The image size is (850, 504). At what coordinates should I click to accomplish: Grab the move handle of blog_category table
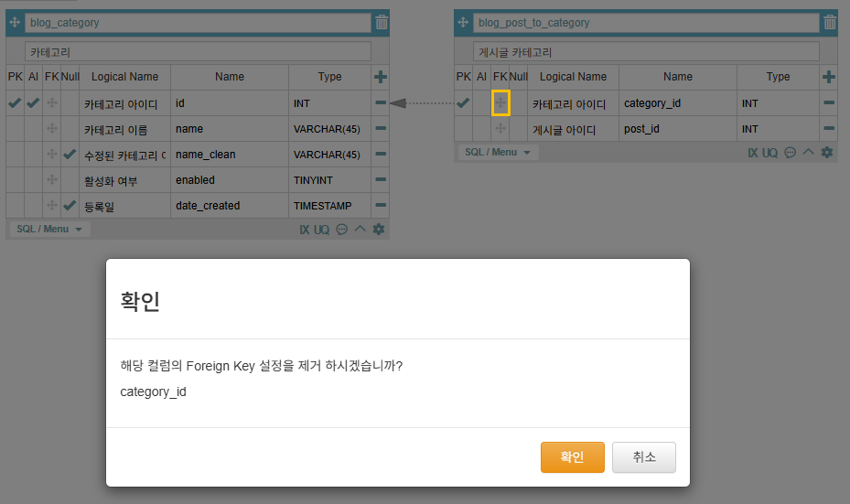15,22
